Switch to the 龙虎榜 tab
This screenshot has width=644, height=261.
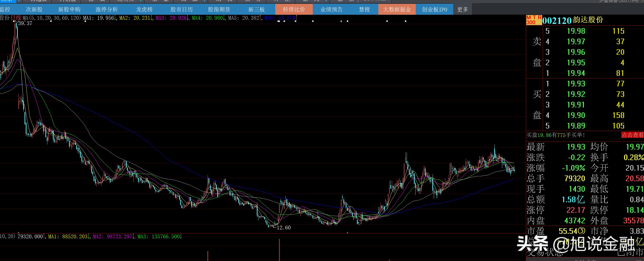tap(144, 10)
